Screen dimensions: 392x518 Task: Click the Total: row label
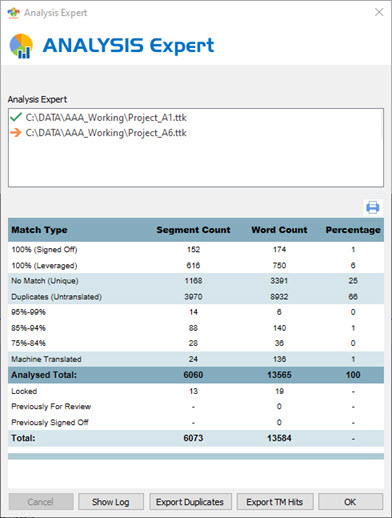coord(23,438)
